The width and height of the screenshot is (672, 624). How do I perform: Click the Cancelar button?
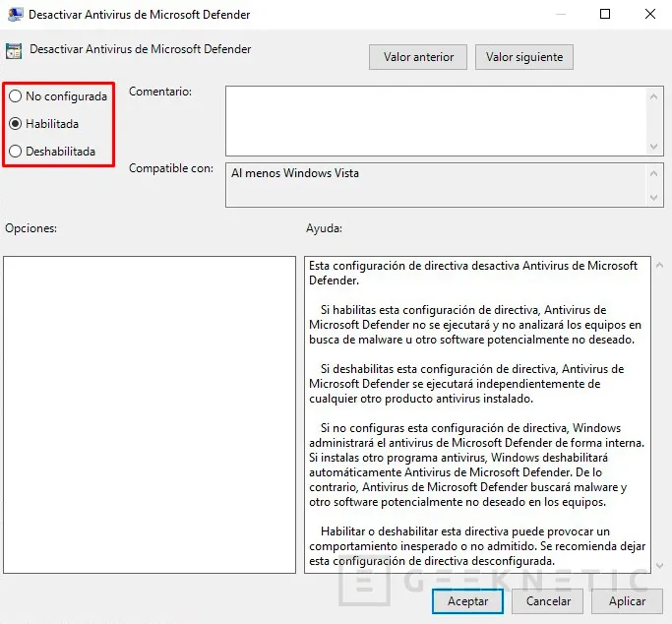point(548,601)
